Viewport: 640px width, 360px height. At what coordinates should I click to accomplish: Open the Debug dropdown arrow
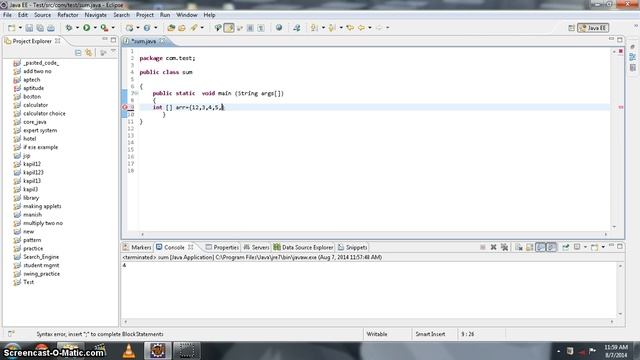click(x=77, y=28)
